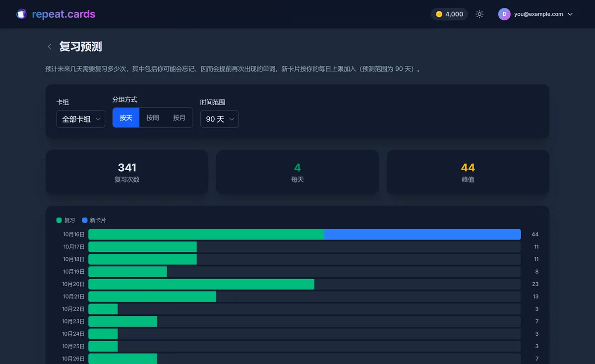Image resolution: width=595 pixels, height=364 pixels.
Task: Open the 90 天 time range dropdown
Action: point(220,119)
